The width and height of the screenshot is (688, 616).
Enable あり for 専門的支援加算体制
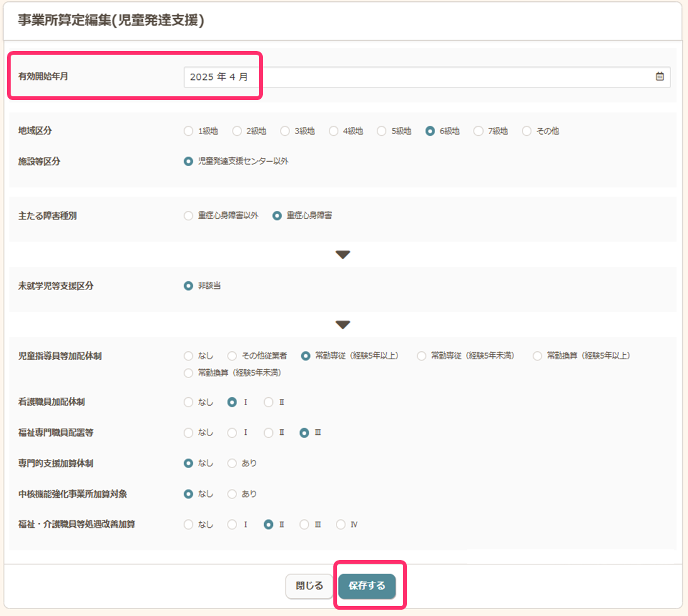click(x=232, y=464)
